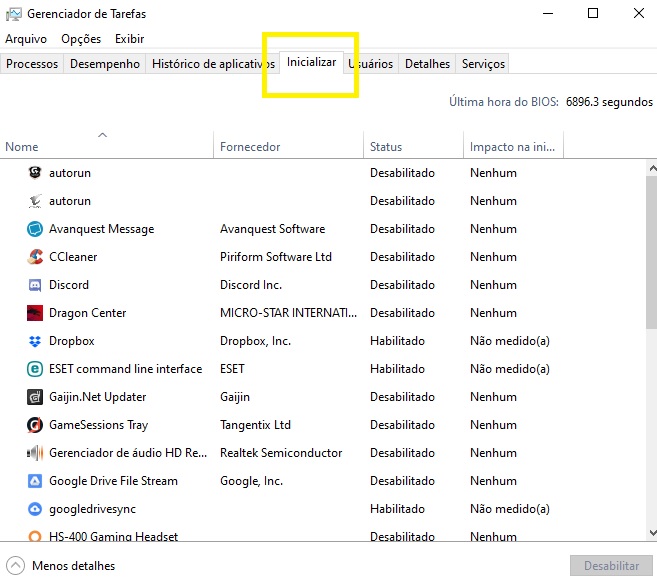Sort by Impacto na inicialização column header
Screen dimensions: 657x587
[513, 145]
